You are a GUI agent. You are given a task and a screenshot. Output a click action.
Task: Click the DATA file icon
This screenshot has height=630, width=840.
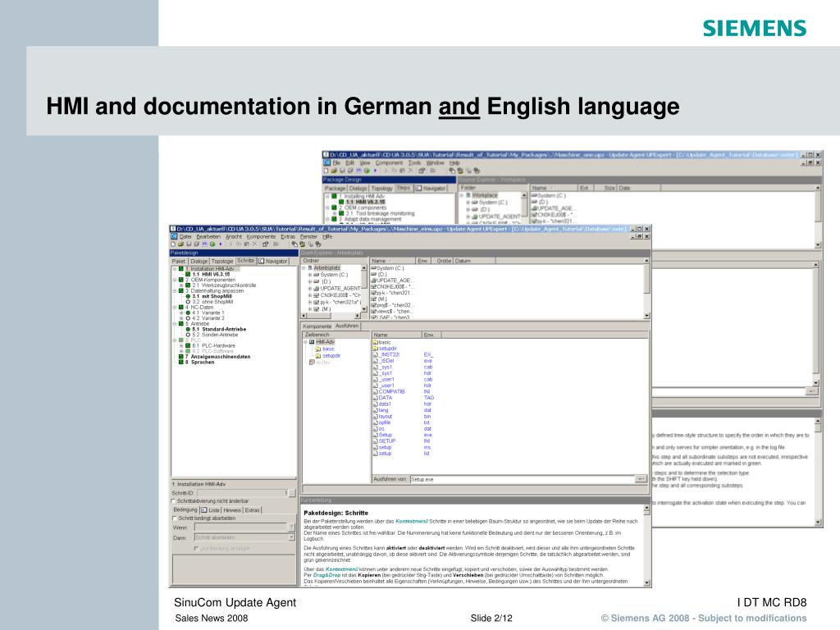tap(376, 398)
